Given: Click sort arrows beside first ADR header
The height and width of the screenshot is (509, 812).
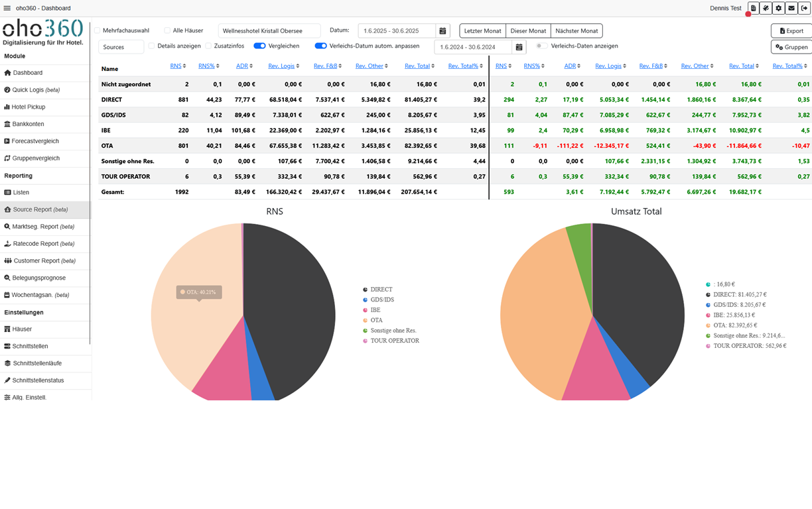Looking at the screenshot, I should [251, 66].
